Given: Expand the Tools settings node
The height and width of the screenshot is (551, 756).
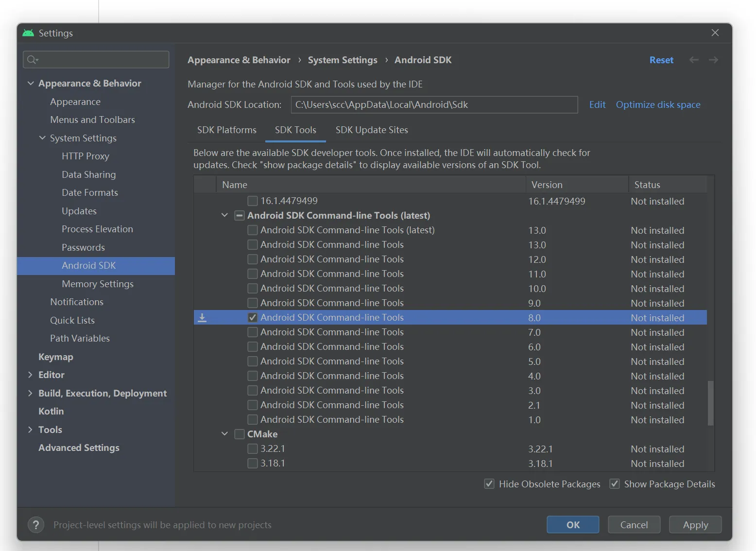Looking at the screenshot, I should (31, 430).
